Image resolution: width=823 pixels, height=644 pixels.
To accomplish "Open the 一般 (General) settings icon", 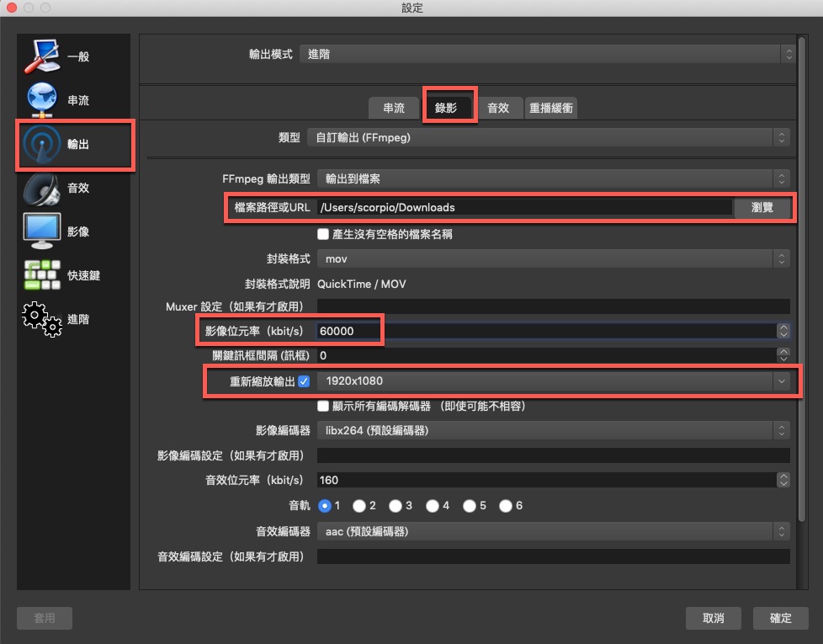I will coord(42,56).
